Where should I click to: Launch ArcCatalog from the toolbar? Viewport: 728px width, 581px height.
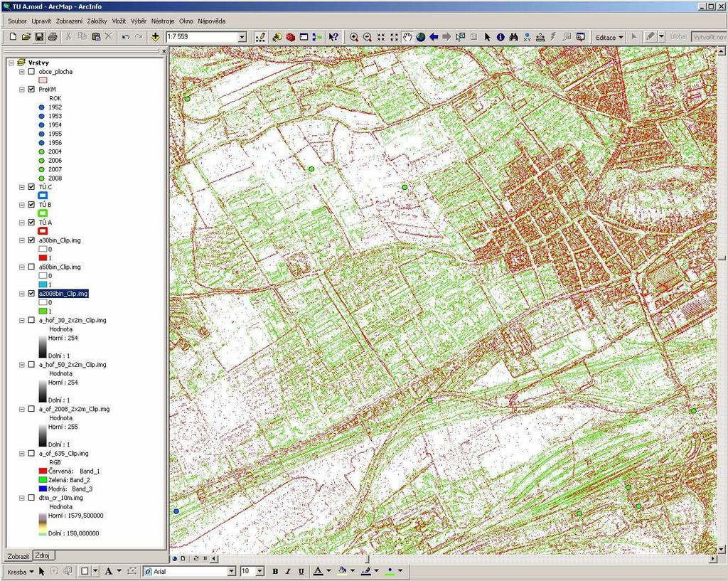coord(277,37)
